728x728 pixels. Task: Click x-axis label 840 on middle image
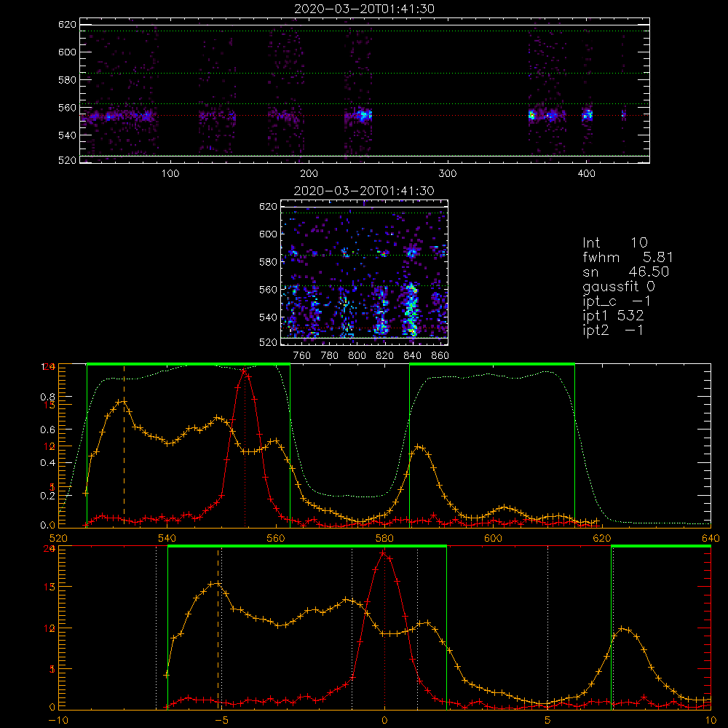[x=412, y=356]
